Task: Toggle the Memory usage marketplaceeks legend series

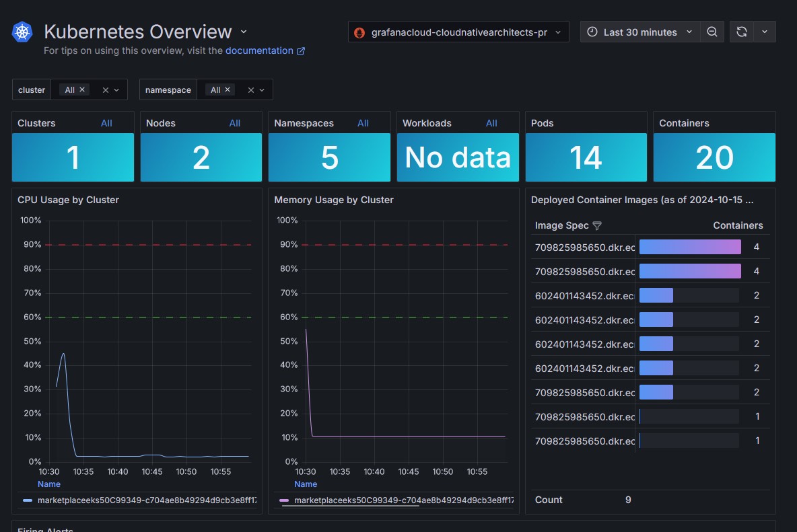Action: pos(403,500)
